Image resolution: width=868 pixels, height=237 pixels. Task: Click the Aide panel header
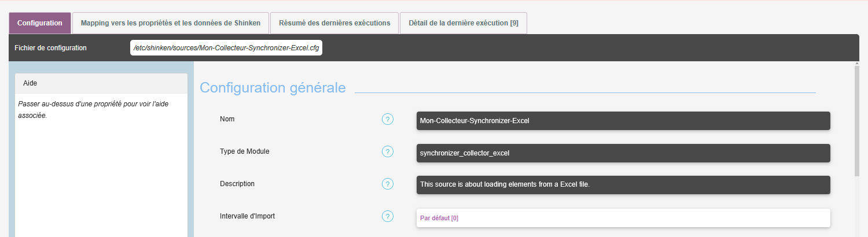pyautogui.click(x=101, y=83)
